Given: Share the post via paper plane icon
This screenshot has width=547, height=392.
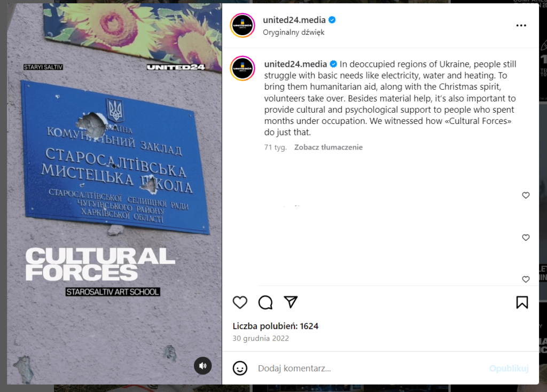Looking at the screenshot, I should 290,302.
